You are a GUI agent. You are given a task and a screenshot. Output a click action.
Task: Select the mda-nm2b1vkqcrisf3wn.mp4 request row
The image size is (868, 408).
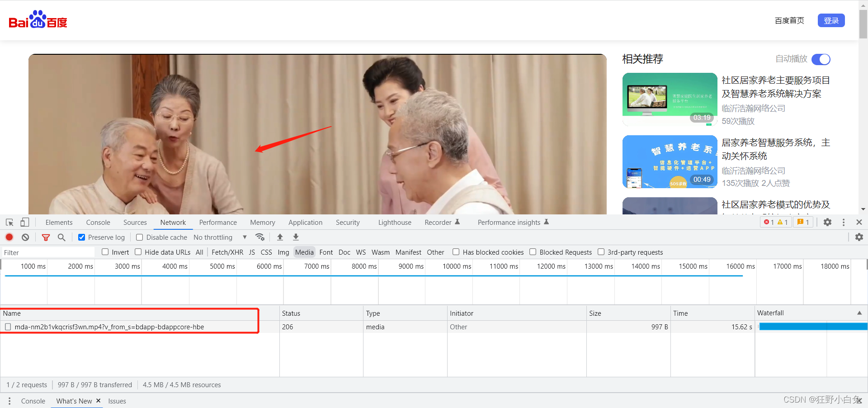[x=434, y=327]
